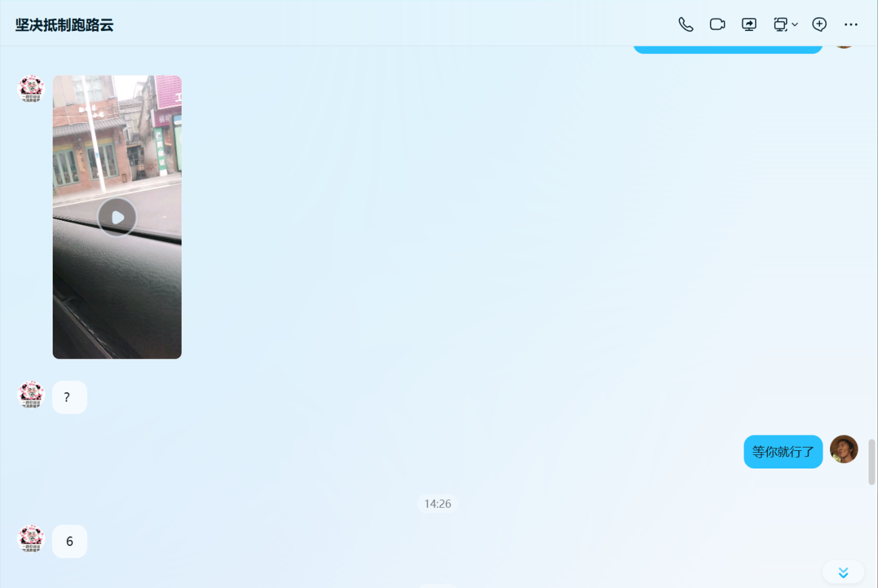This screenshot has height=588, width=878.
Task: Click the avatar next to the "6" message
Action: pos(30,539)
